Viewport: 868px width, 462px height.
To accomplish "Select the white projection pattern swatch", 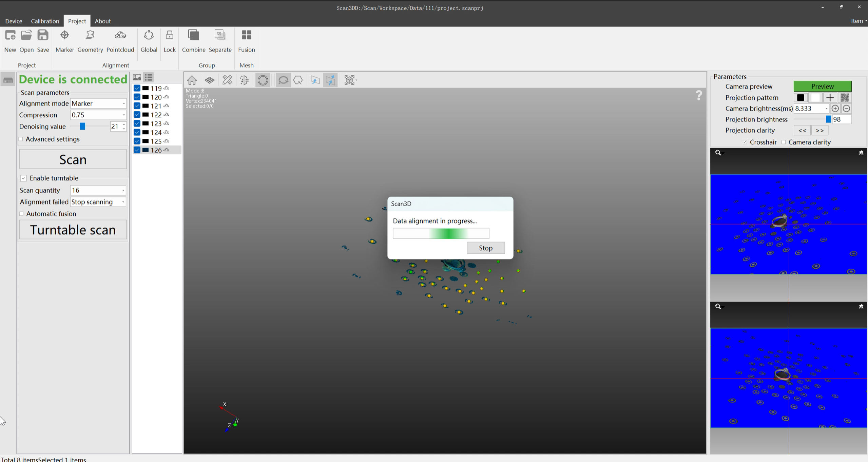I will point(815,98).
